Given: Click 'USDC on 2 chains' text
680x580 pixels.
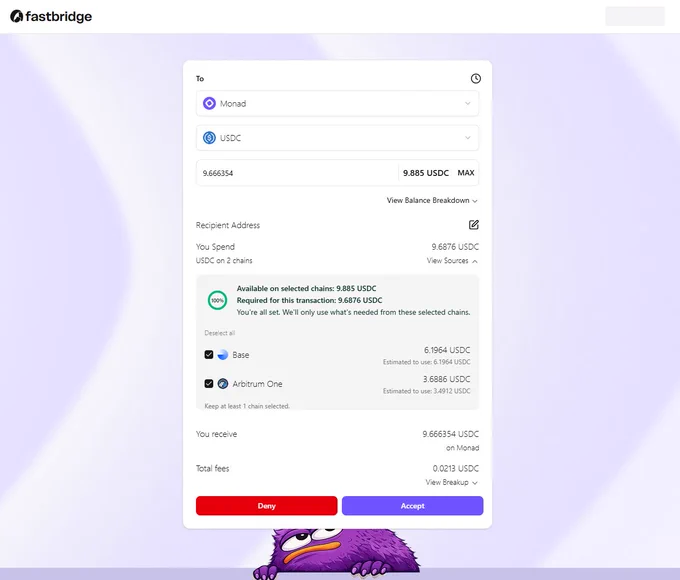Looking at the screenshot, I should 224,261.
